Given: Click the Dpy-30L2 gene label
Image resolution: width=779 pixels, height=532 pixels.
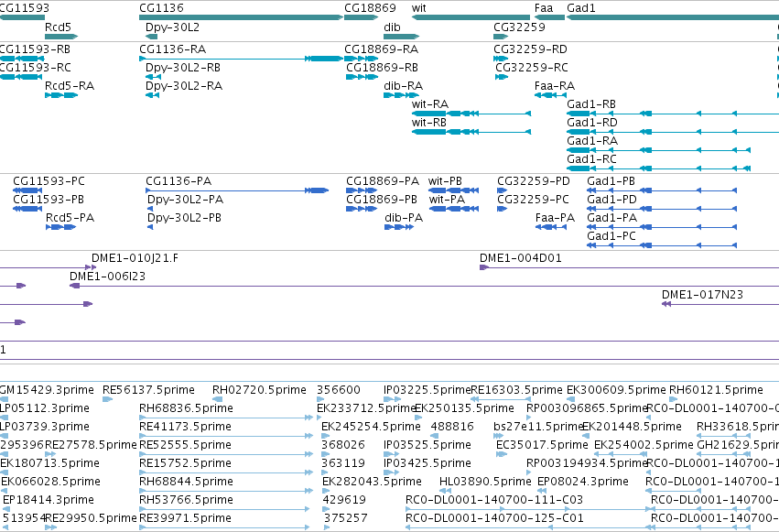Looking at the screenshot, I should 172,27.
